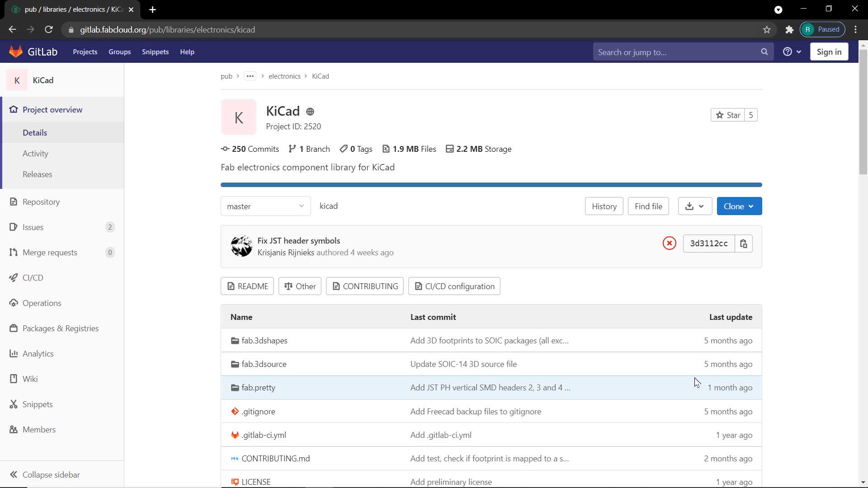The image size is (868, 488).
Task: Click the fab.pretty folder icon
Action: point(235,388)
